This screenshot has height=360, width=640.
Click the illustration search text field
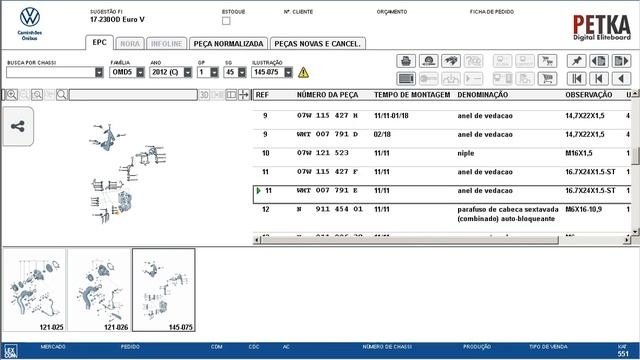pos(133,95)
